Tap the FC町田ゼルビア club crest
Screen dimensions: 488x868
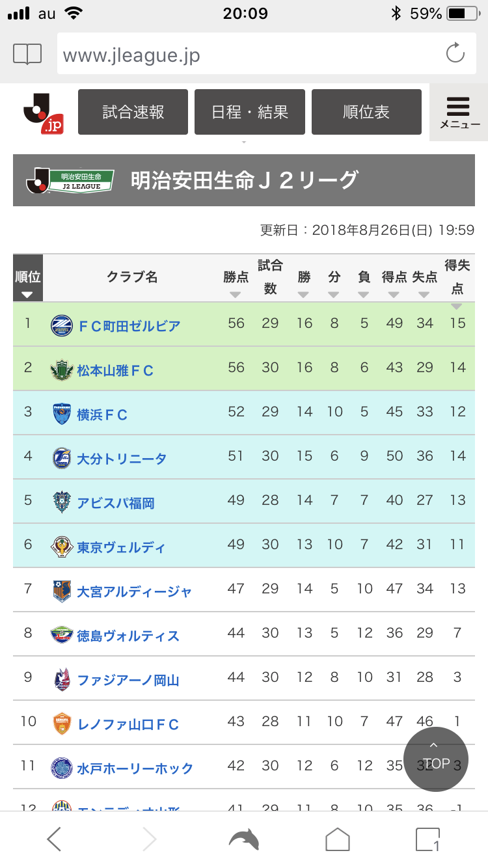pos(62,325)
